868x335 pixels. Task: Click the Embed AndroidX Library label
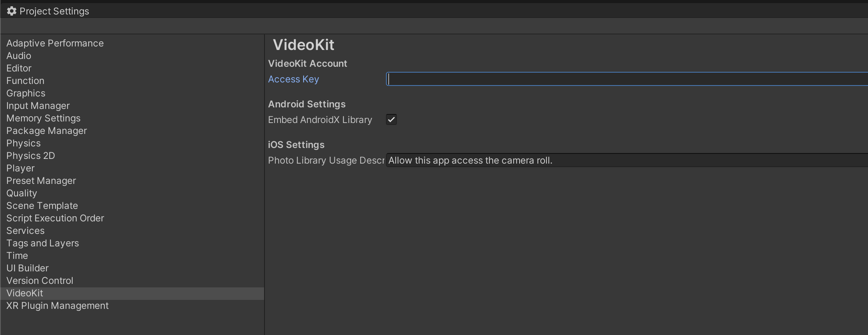[x=320, y=120]
